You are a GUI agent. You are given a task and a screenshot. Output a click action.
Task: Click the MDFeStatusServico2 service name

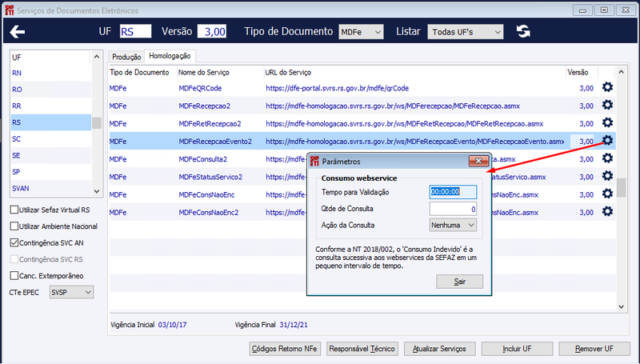210,177
